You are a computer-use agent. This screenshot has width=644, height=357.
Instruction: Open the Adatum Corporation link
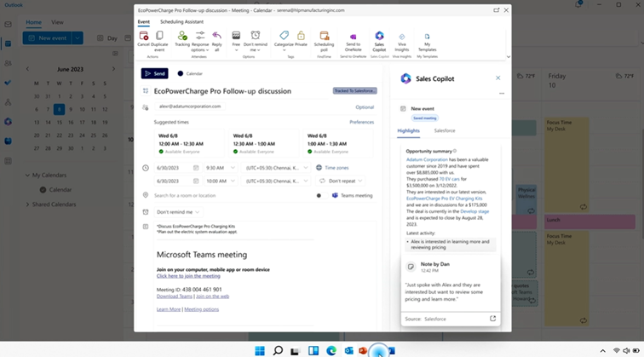(x=427, y=159)
